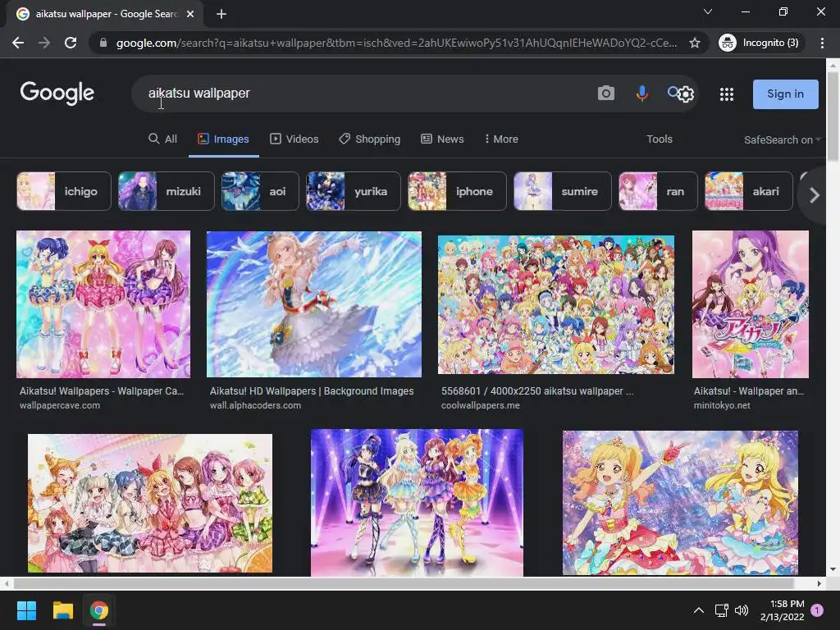Show hidden system tray icons

click(x=699, y=610)
